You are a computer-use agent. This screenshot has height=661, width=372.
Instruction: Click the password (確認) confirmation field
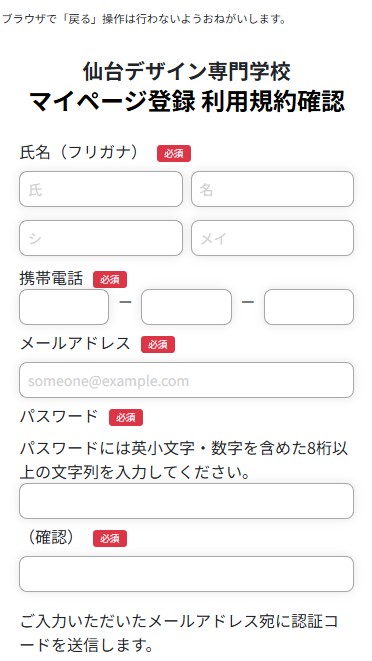tap(186, 574)
